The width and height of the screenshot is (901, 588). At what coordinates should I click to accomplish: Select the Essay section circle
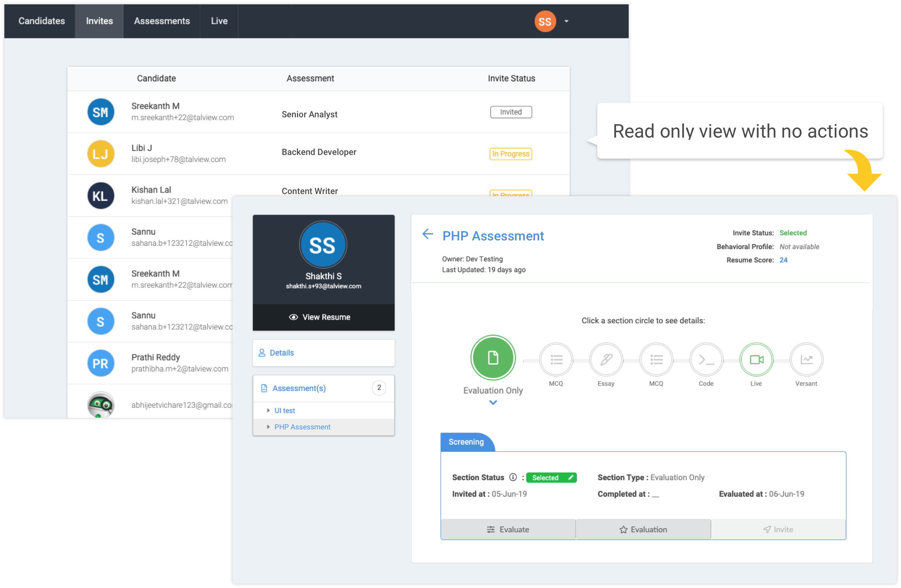click(606, 360)
